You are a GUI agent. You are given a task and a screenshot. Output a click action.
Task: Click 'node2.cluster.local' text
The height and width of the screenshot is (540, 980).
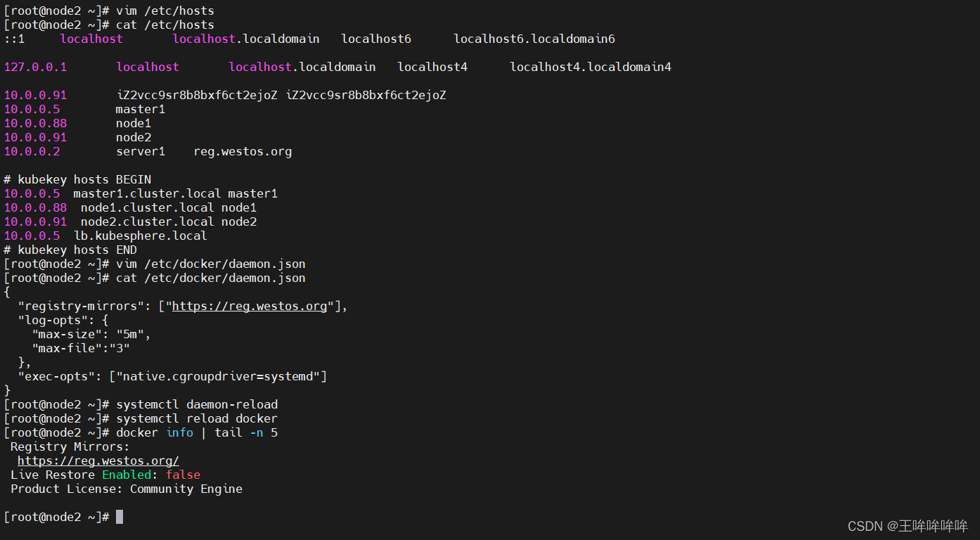[147, 221]
